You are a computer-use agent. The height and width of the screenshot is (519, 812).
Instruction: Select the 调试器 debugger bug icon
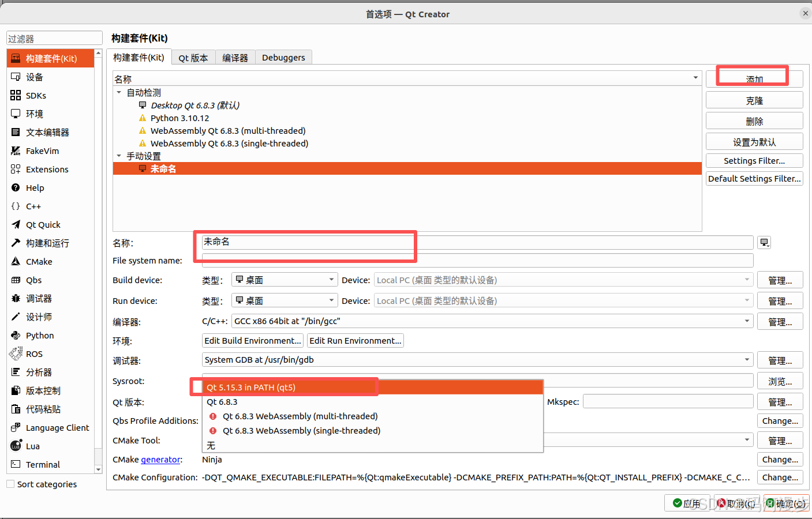pyautogui.click(x=16, y=298)
